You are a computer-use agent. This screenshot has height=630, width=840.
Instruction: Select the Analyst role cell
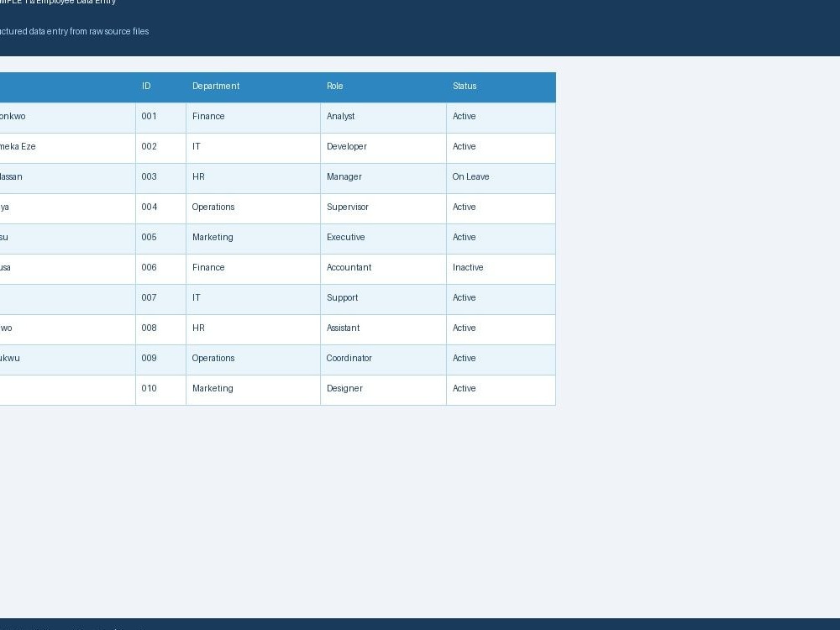tap(383, 118)
